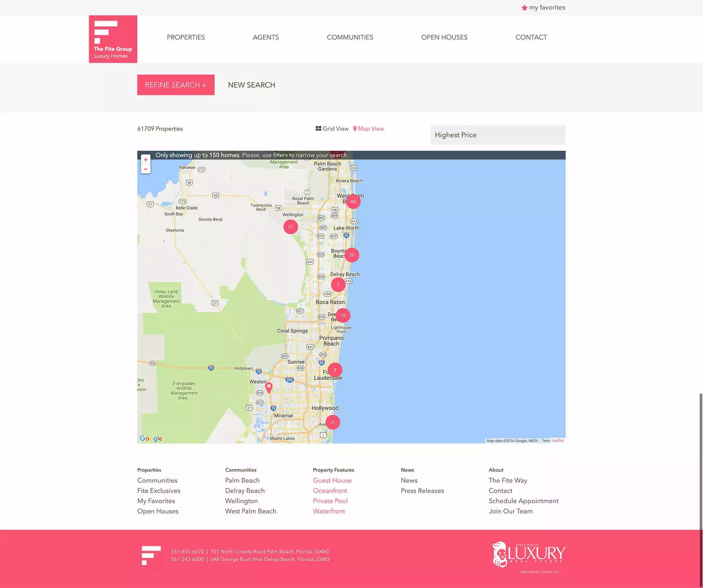Screen dimensions: 703x588
Task: Select the PROPERTIES menu item
Action: point(186,37)
